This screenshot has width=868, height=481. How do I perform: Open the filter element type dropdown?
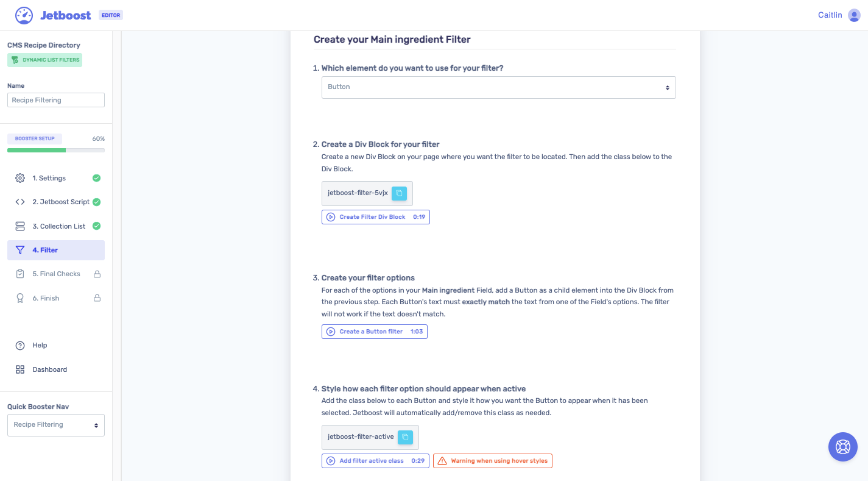498,87
